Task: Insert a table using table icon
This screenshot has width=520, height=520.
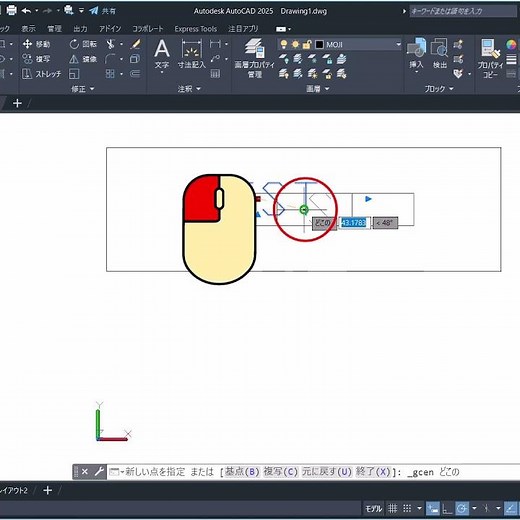Action: (x=215, y=74)
